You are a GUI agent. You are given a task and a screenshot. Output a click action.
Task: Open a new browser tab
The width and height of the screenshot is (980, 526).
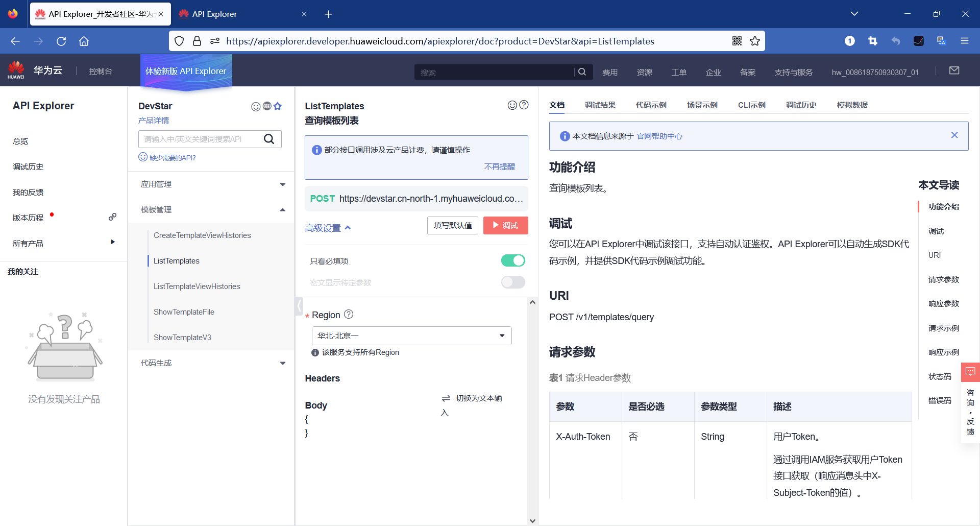tap(328, 14)
